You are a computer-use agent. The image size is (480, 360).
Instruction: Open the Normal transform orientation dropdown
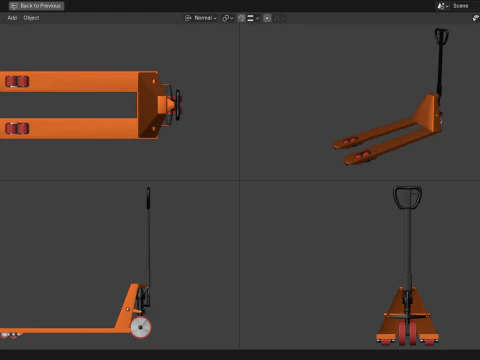201,18
